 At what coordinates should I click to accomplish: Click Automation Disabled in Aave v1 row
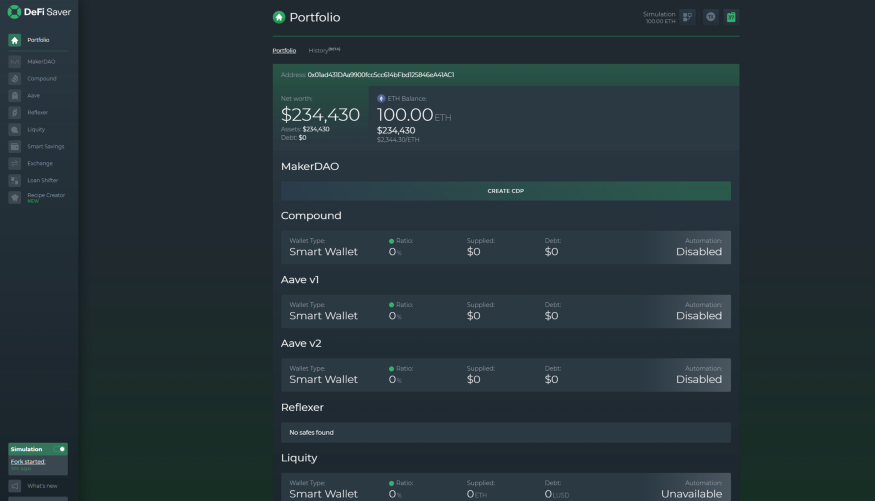click(699, 311)
